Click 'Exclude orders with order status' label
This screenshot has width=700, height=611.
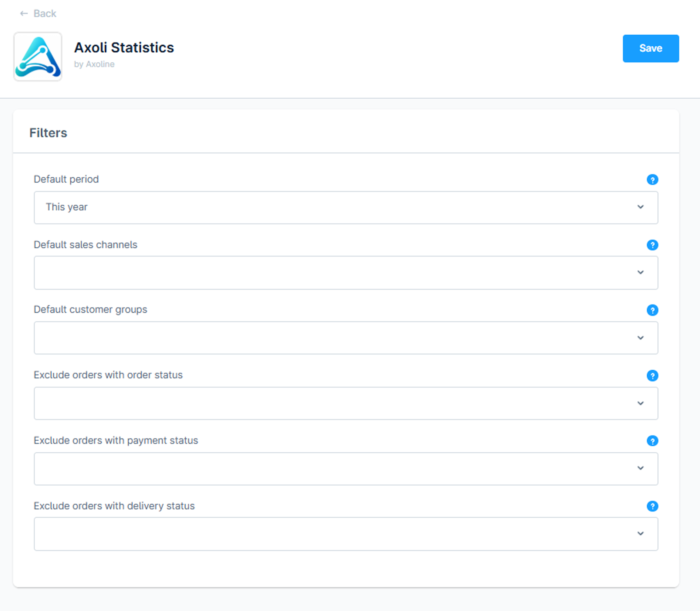pyautogui.click(x=108, y=375)
